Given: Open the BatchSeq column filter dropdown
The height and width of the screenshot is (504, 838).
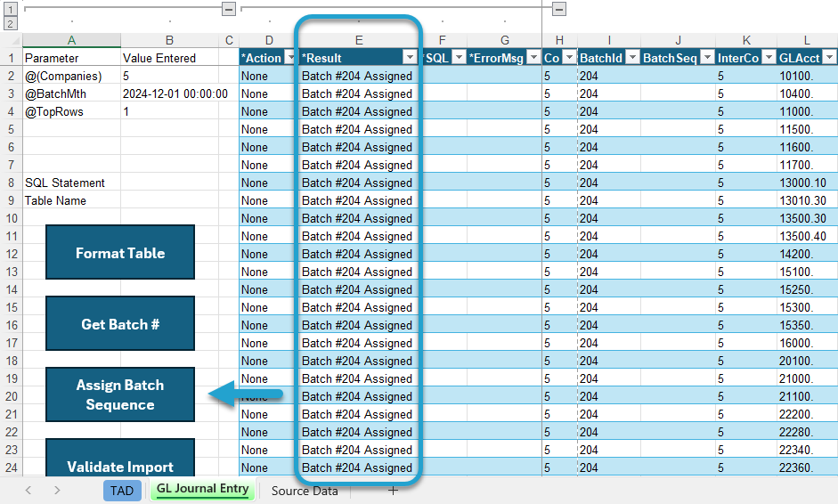Looking at the screenshot, I should 707,57.
